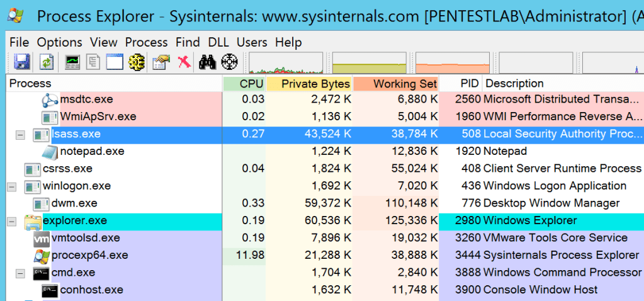Viewport: 644px width, 301px height.
Task: Click the red X Kill Process icon
Action: (184, 62)
